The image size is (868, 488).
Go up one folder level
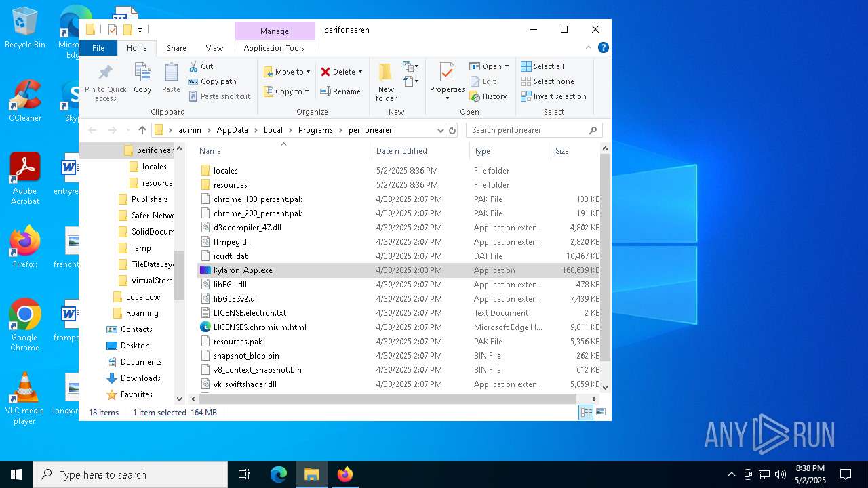142,130
